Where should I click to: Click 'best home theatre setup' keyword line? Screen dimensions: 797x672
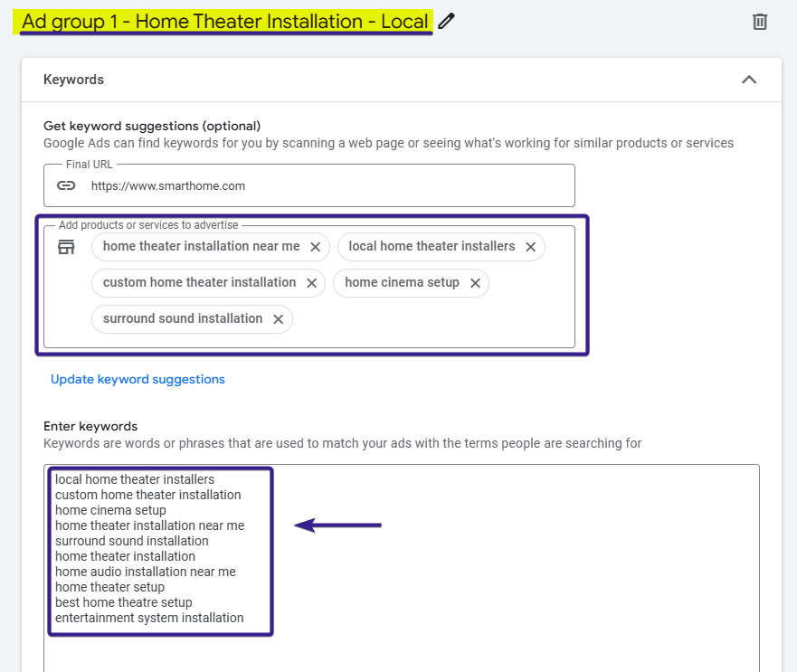click(x=123, y=602)
